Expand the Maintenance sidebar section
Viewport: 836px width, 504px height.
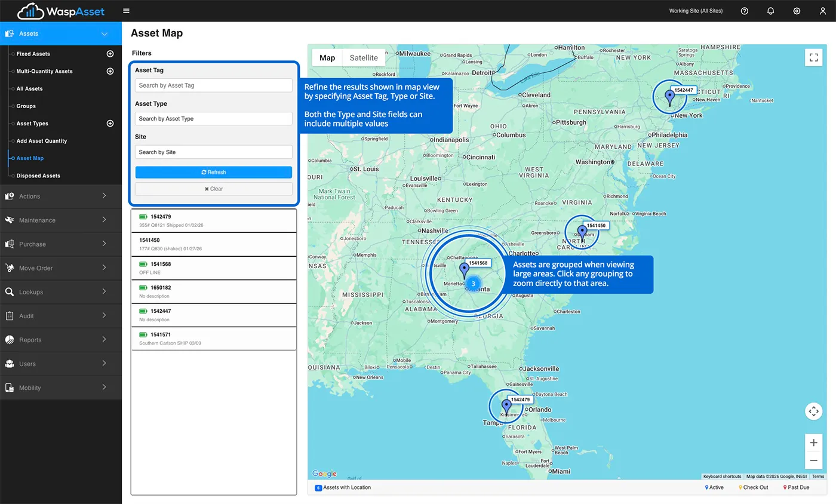[61, 220]
